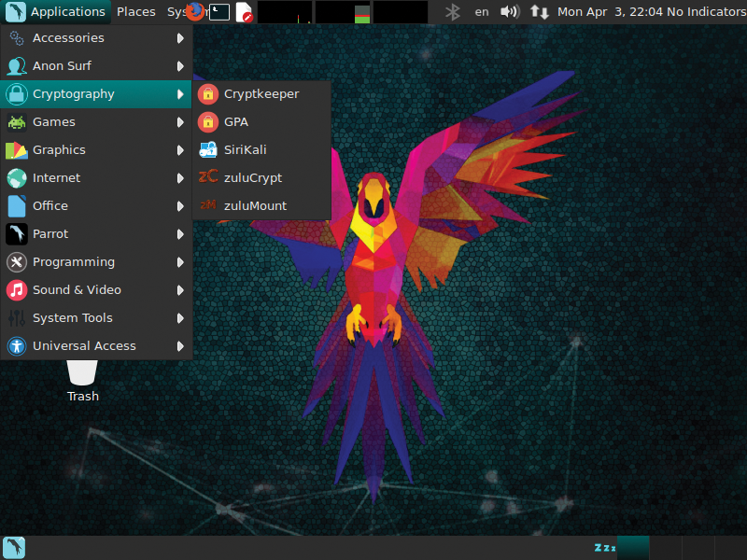
Task: Open GPA privacy assistant
Action: click(235, 121)
